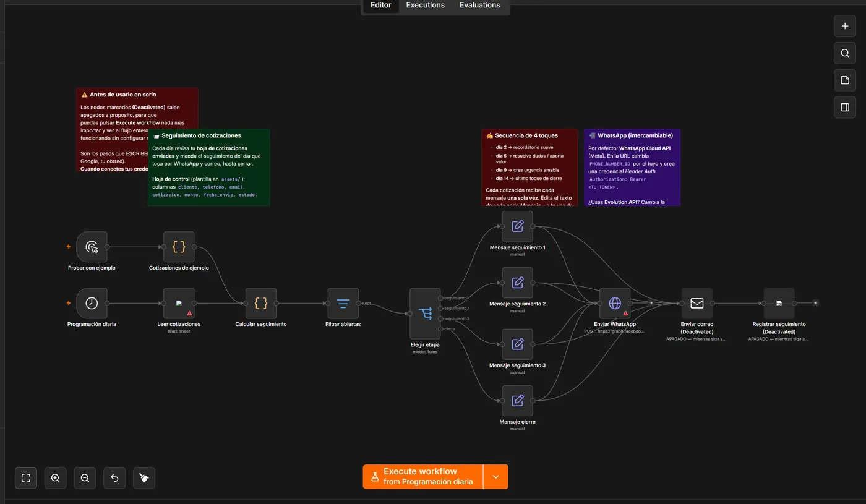Tidy up the workflow with the broom button
Viewport: 866px width, 504px height.
pos(144,478)
